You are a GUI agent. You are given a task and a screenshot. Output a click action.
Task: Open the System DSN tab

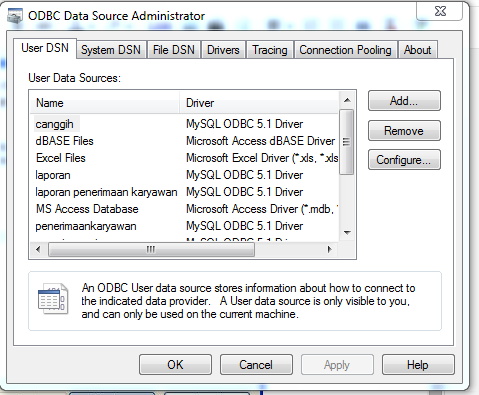coord(111,50)
